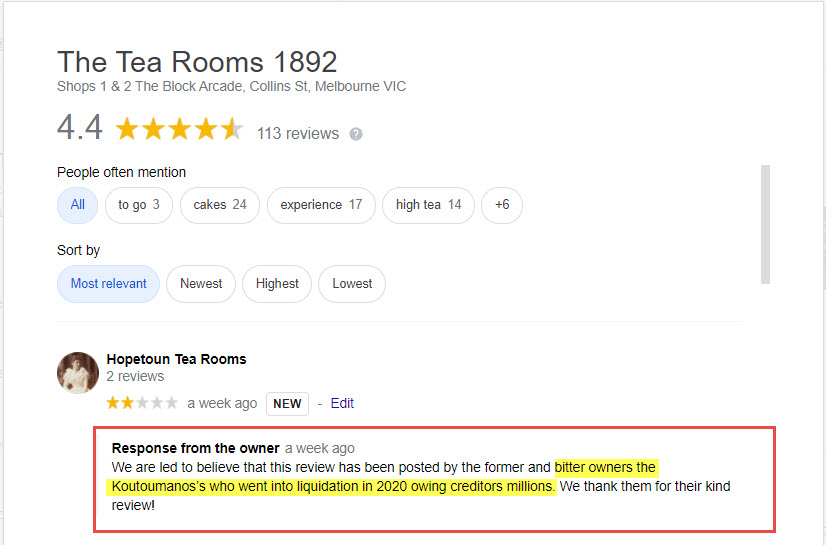Sort reviews by Newest

(x=201, y=284)
